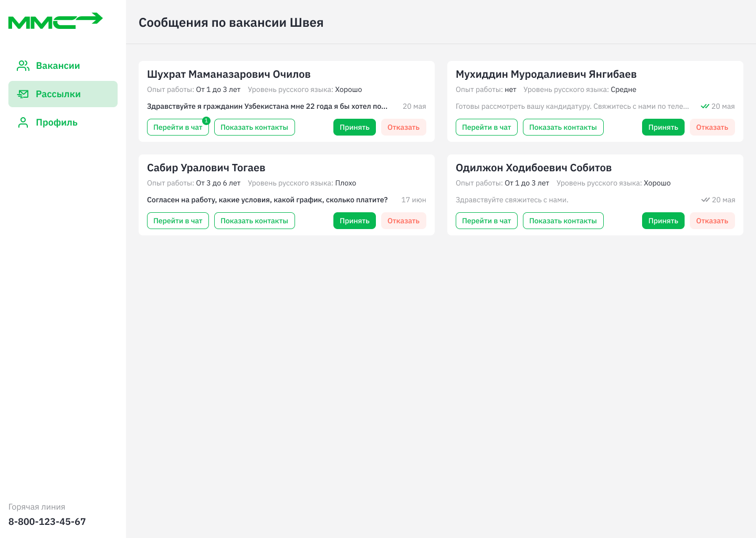Click the Рассылки envelope icon
Screen dimensions: 756x538
(x=23, y=94)
